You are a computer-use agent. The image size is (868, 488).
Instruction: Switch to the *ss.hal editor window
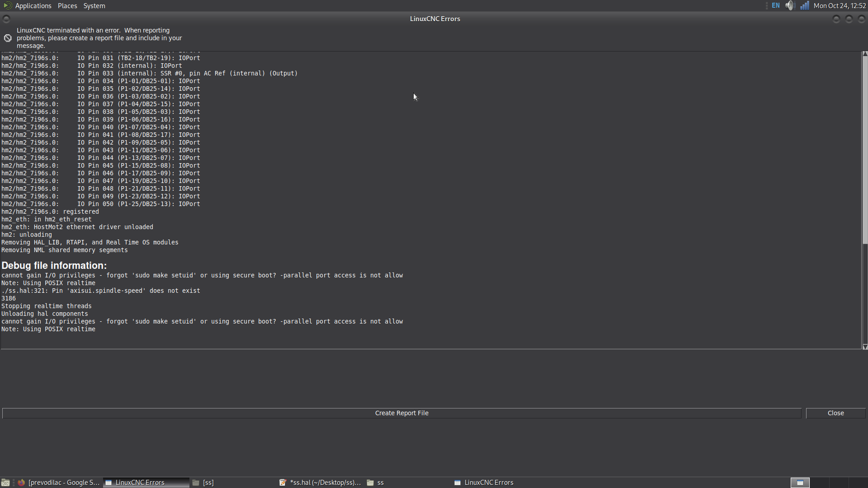pos(320,483)
